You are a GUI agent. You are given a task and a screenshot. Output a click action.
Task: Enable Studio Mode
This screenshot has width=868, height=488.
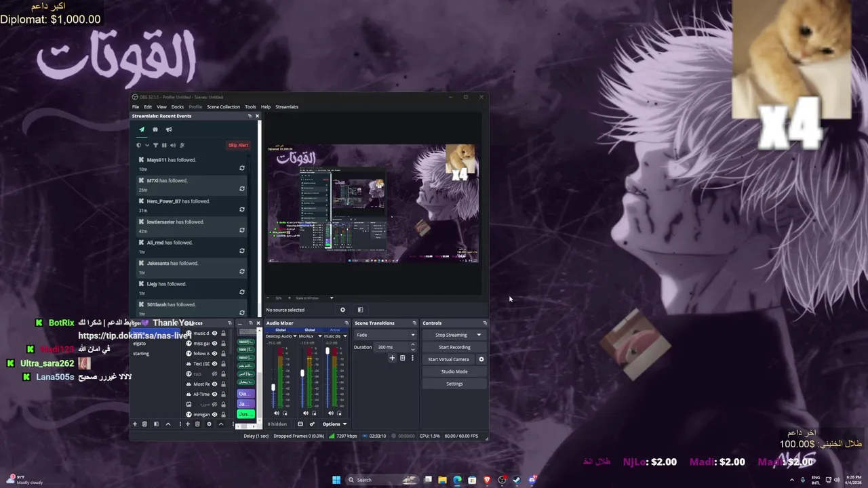(454, 371)
